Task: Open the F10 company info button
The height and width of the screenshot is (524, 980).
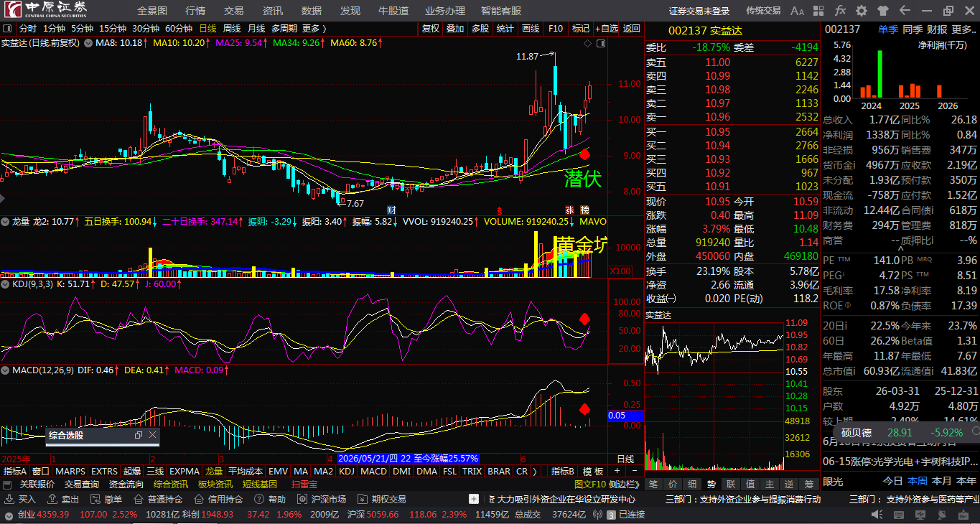Action: click(556, 29)
